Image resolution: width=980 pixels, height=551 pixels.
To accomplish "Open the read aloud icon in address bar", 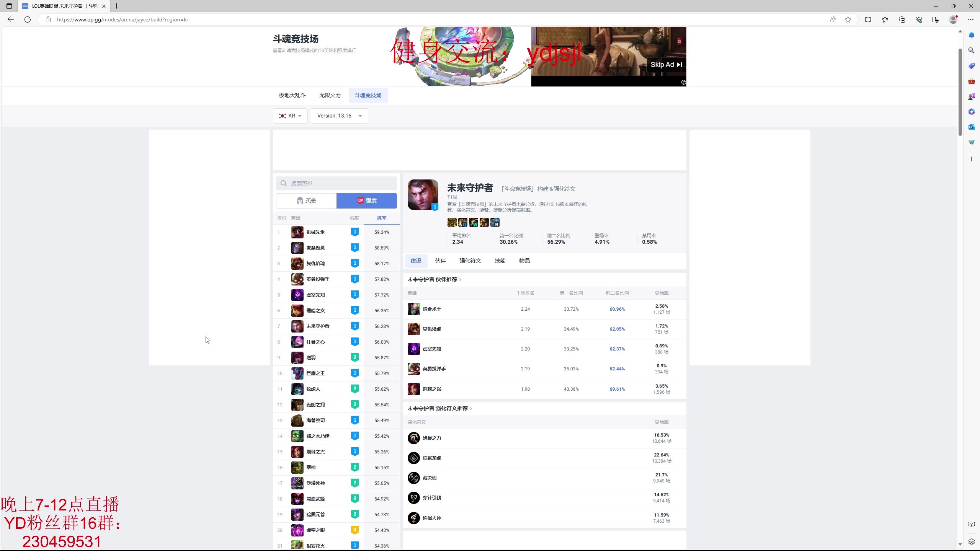I will (x=833, y=20).
